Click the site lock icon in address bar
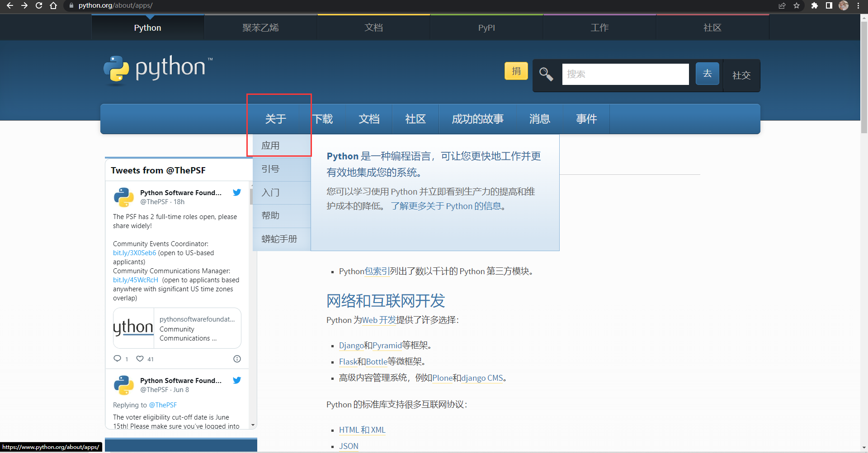The image size is (868, 453). pyautogui.click(x=71, y=5)
